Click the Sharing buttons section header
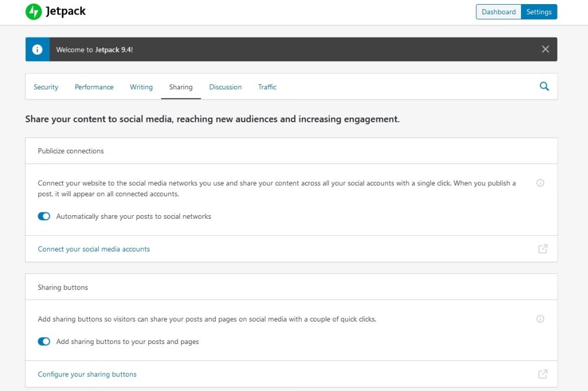This screenshot has height=391, width=588. click(x=63, y=287)
